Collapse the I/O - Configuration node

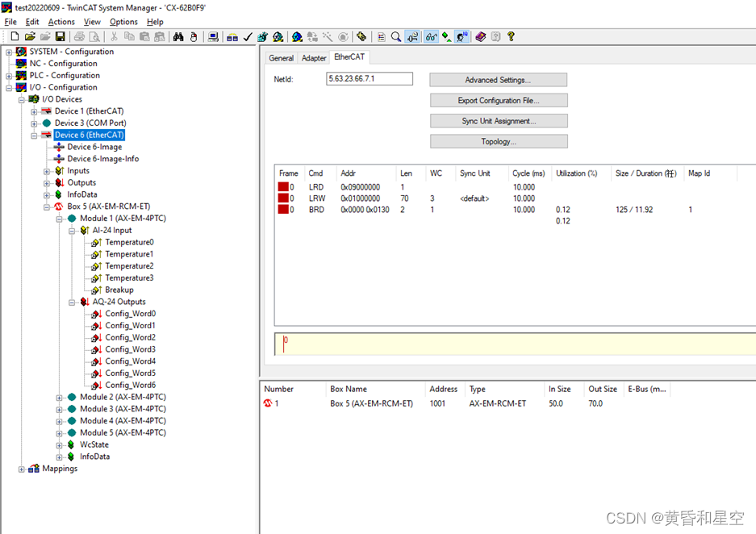coord(9,88)
